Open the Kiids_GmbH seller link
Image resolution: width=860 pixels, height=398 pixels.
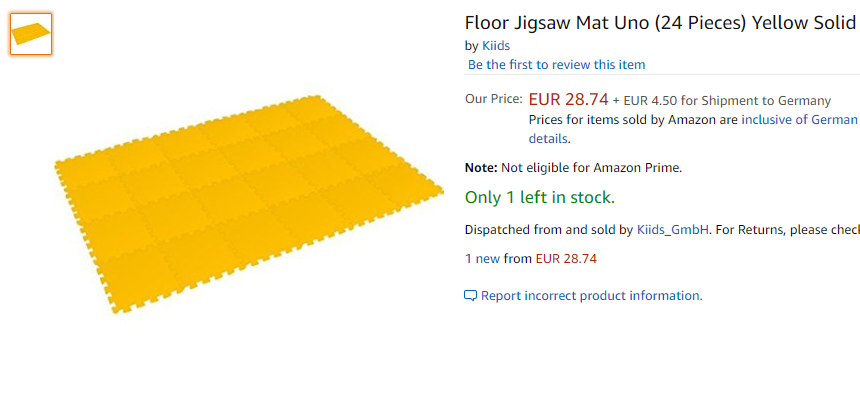tap(673, 230)
